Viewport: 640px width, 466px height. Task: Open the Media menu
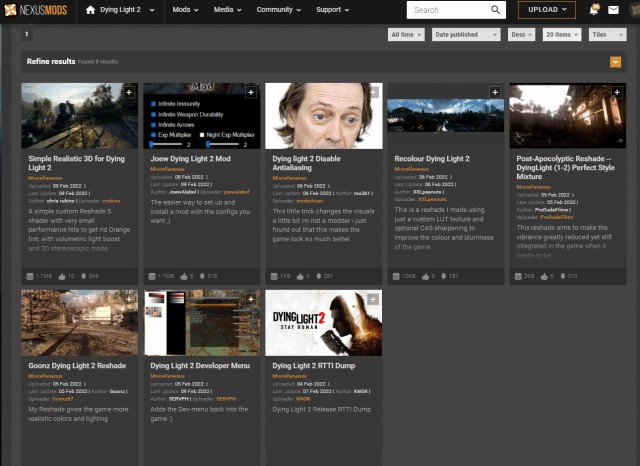pyautogui.click(x=227, y=10)
